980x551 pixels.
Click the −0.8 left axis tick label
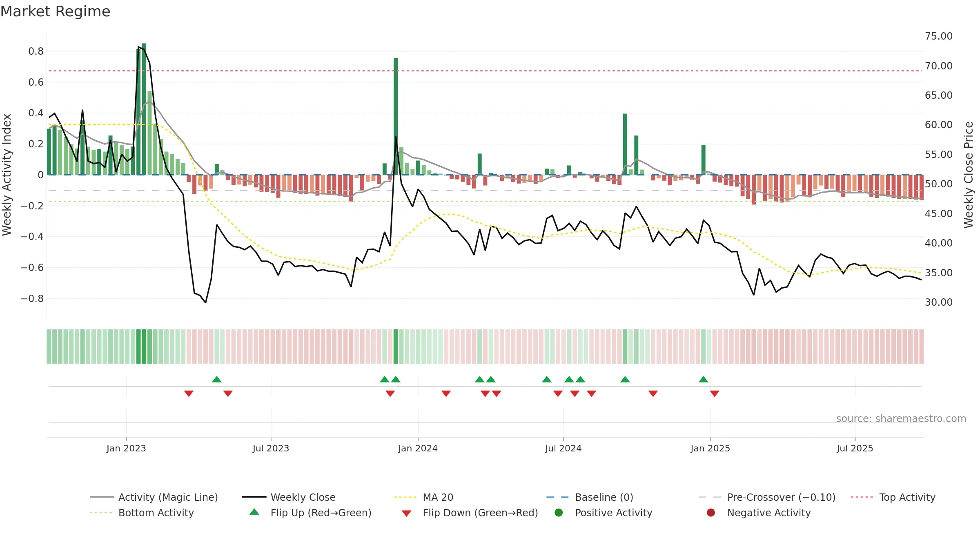point(32,299)
